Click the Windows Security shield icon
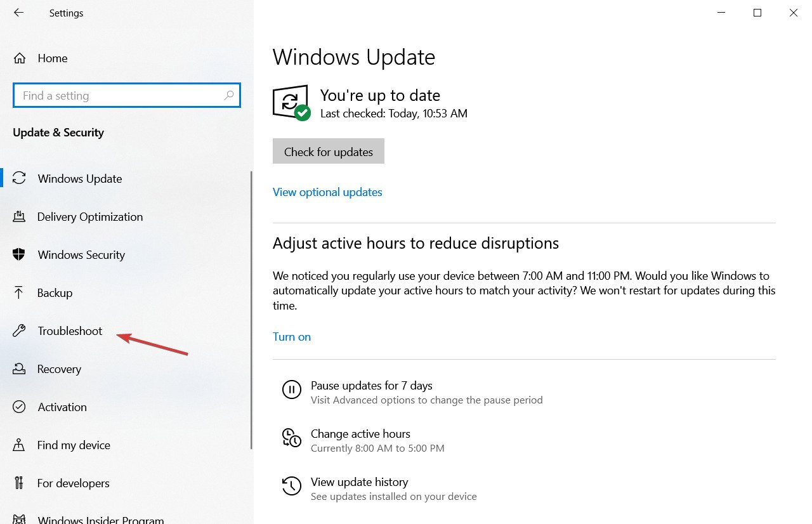Screen dimensions: 812x524 [19, 254]
